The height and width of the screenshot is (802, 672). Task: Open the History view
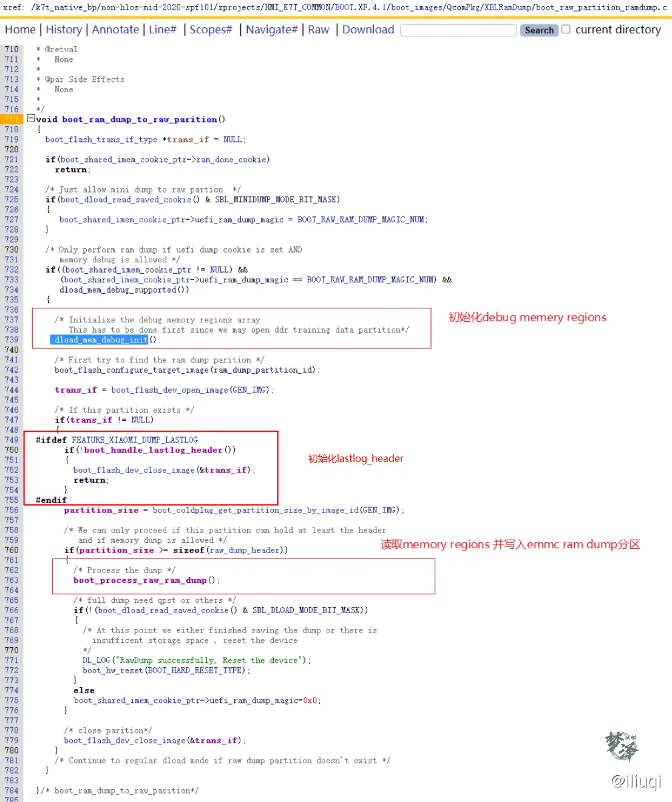tap(64, 30)
